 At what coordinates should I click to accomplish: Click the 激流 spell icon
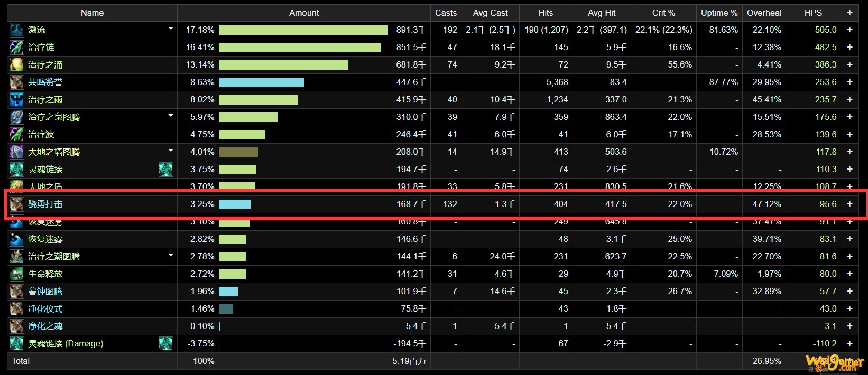pos(17,30)
